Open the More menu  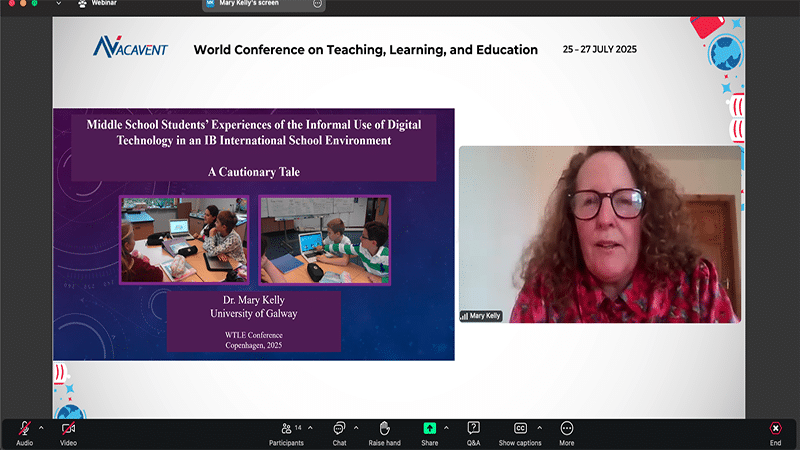pos(567,429)
